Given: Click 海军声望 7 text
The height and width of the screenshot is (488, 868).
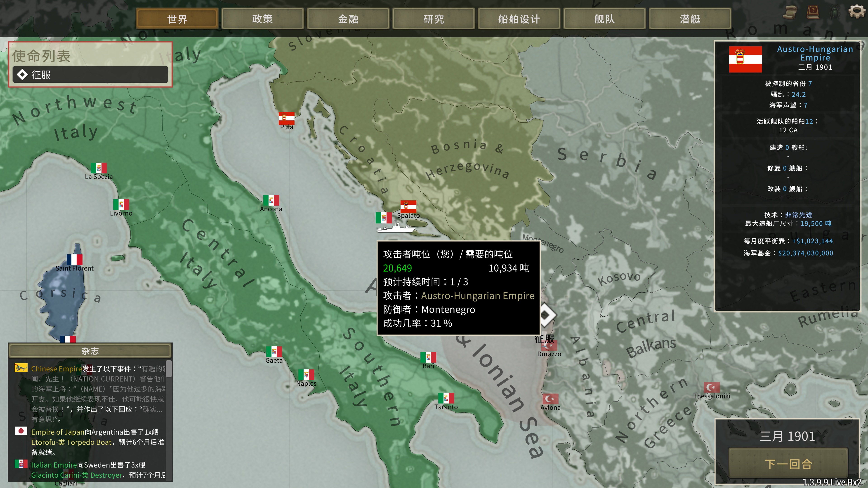Looking at the screenshot, I should click(x=788, y=105).
